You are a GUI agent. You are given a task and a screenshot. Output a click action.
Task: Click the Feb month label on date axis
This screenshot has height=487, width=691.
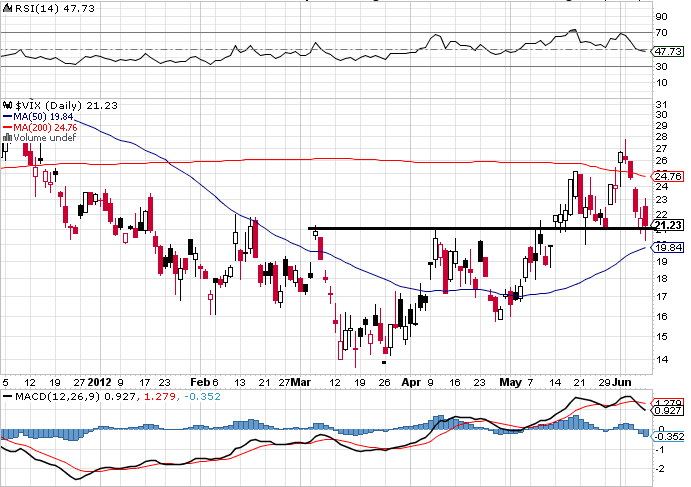[199, 382]
